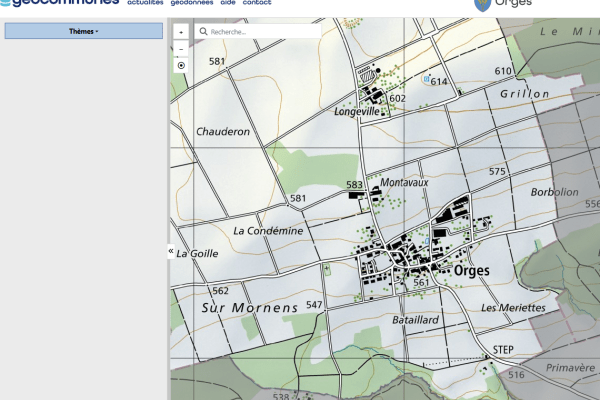This screenshot has width=600, height=400.
Task: Click the geocommunes logo
Action: tap(60, 3)
